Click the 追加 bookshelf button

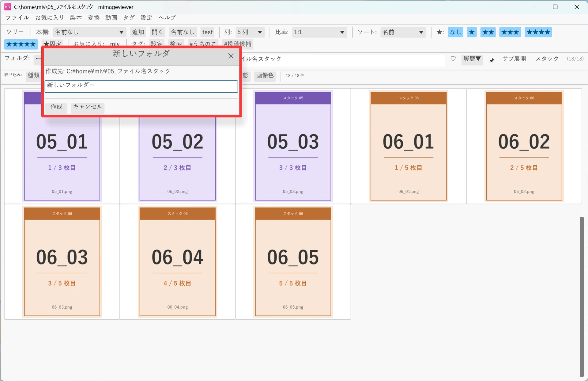coord(138,32)
